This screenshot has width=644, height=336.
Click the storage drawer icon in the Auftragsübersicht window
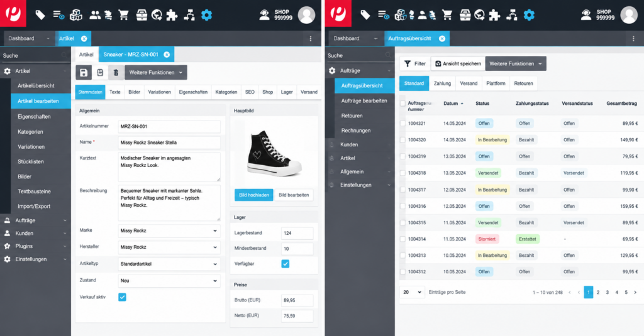(465, 15)
